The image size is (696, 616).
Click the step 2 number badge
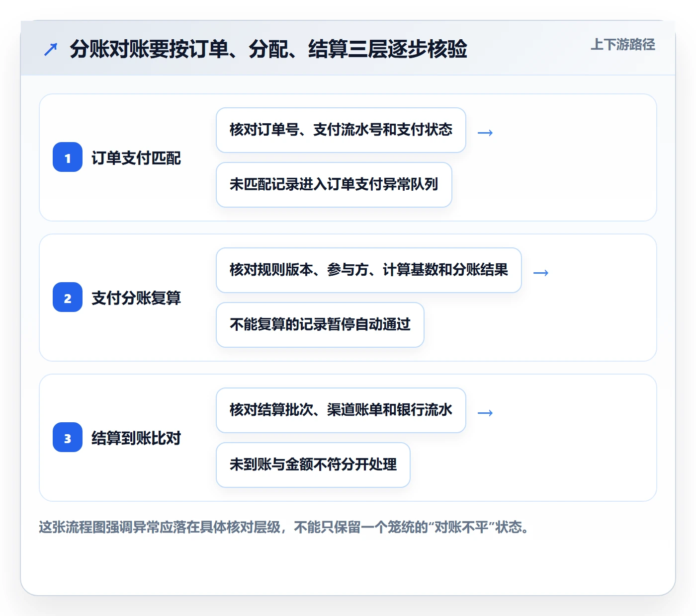click(x=68, y=297)
